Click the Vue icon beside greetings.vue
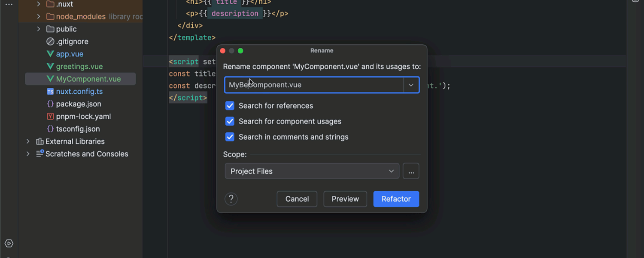644x258 pixels. [x=50, y=67]
